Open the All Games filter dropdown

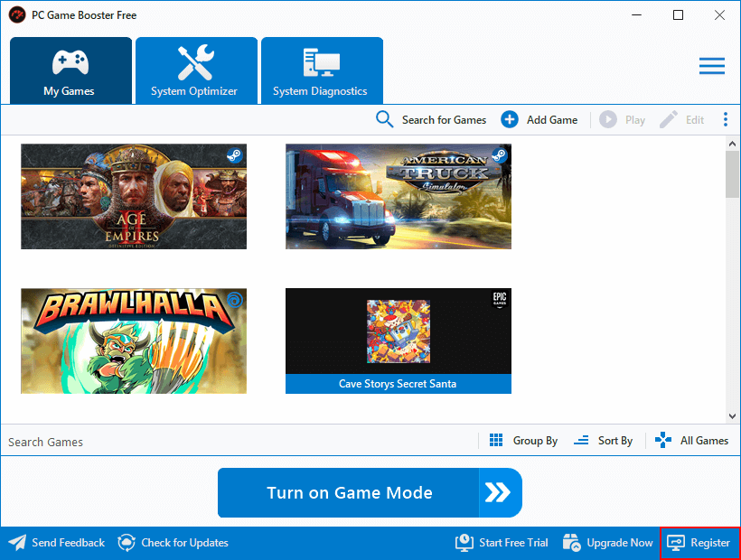coord(691,441)
